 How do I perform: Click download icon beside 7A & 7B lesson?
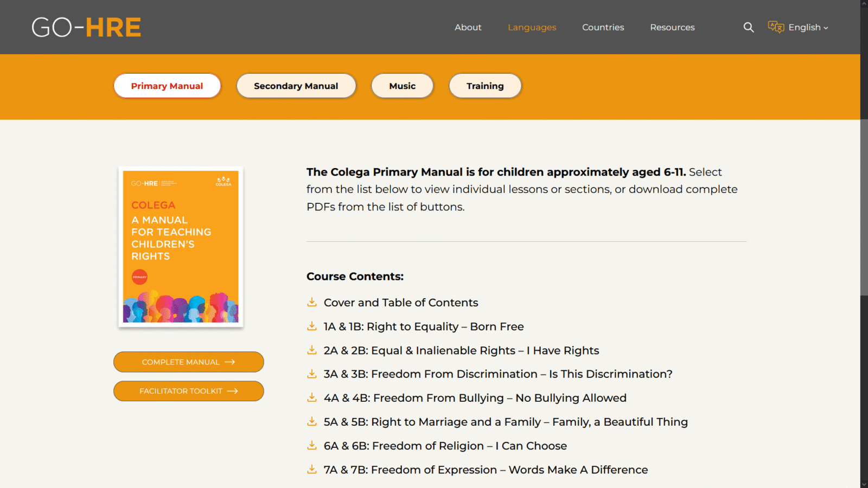[x=312, y=469]
